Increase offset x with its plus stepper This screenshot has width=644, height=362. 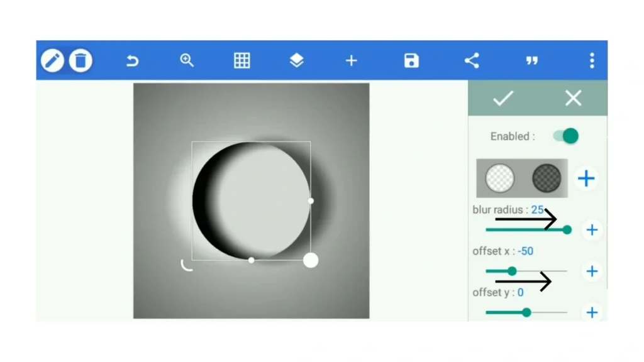pos(591,271)
